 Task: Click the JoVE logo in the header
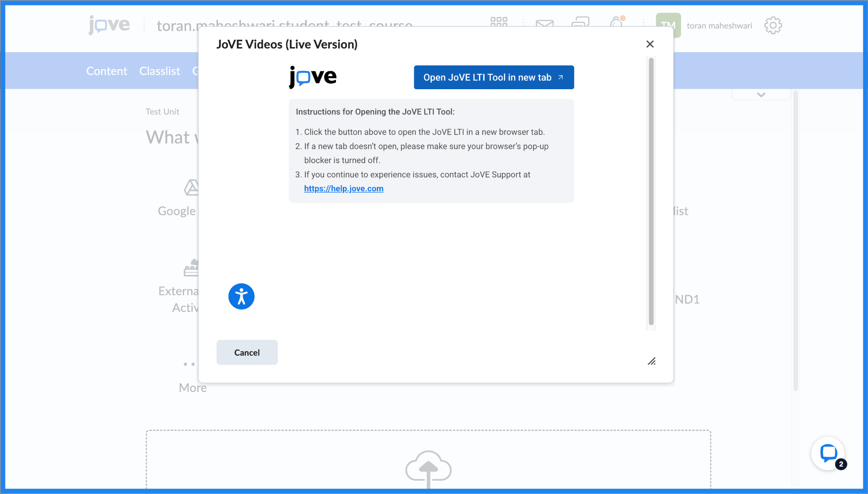click(109, 25)
